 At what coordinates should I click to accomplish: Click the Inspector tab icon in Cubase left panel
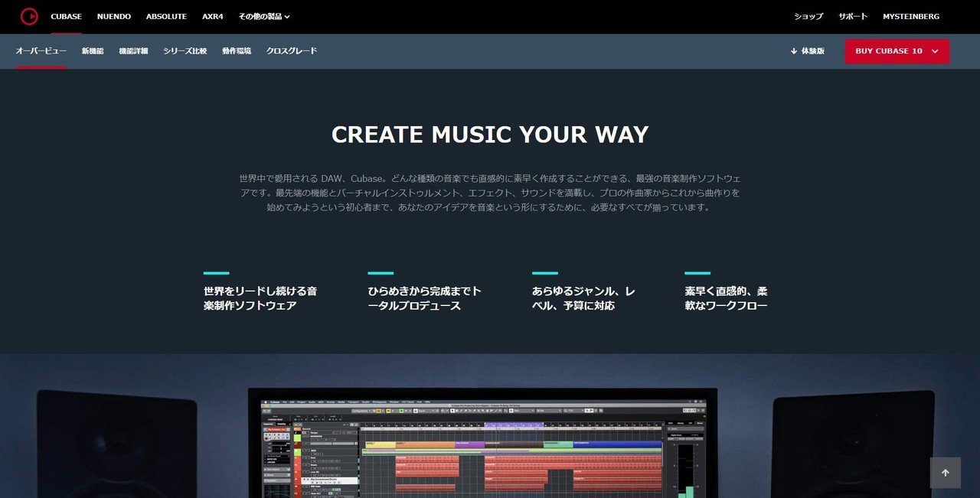pos(269,424)
